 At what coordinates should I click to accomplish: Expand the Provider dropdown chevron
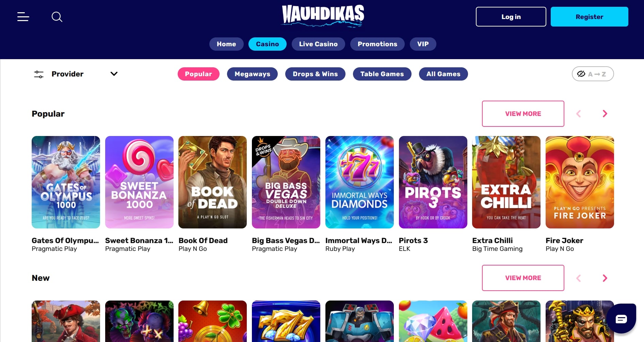click(114, 74)
